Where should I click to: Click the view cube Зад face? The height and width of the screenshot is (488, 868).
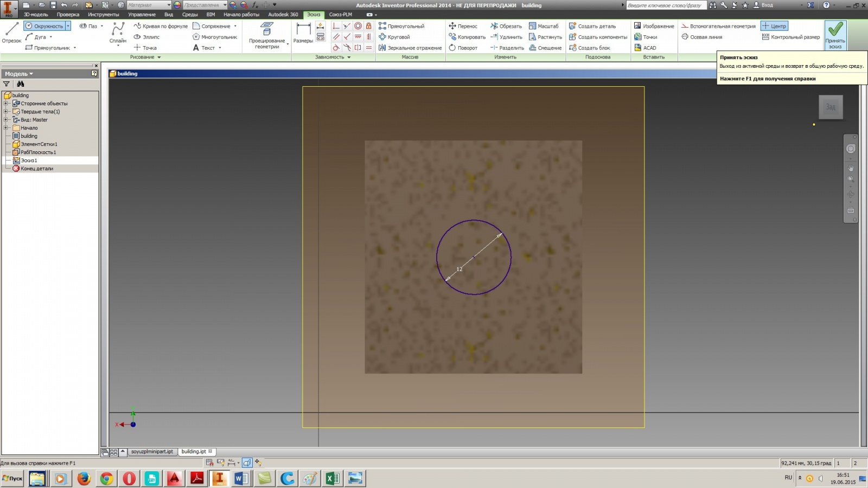click(x=831, y=107)
